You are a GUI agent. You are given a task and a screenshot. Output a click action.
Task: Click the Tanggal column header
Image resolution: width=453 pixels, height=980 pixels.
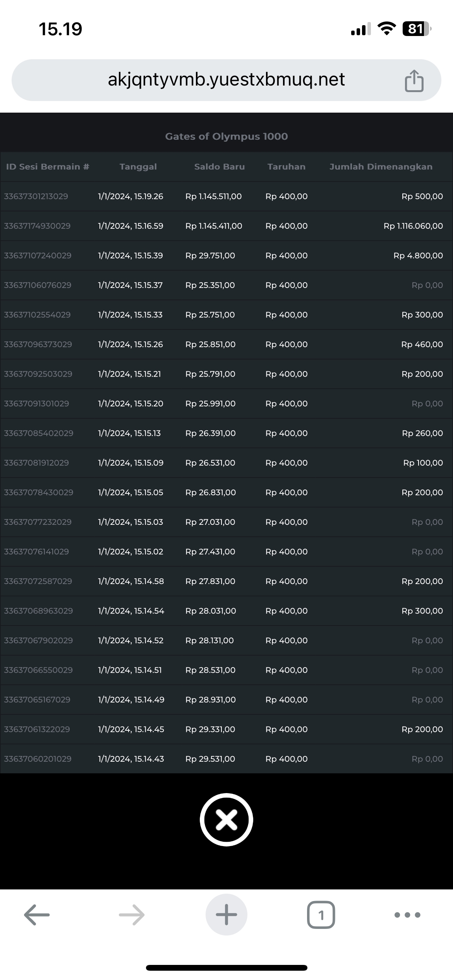[x=138, y=167]
